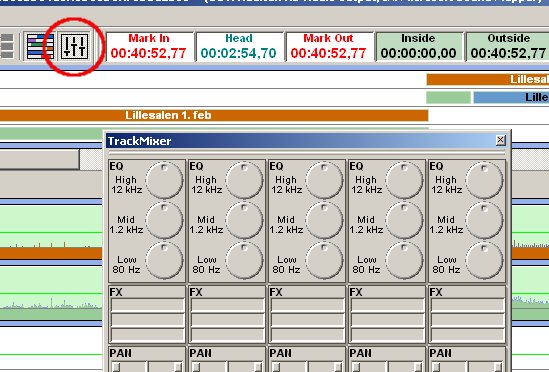Image resolution: width=549 pixels, height=372 pixels.
Task: Click the Mark In timecode field
Action: [x=149, y=46]
